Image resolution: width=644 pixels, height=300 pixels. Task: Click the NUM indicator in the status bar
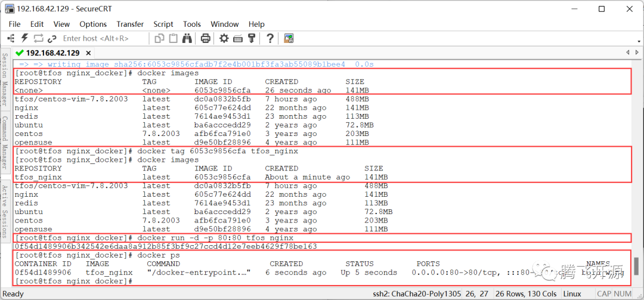tap(622, 294)
